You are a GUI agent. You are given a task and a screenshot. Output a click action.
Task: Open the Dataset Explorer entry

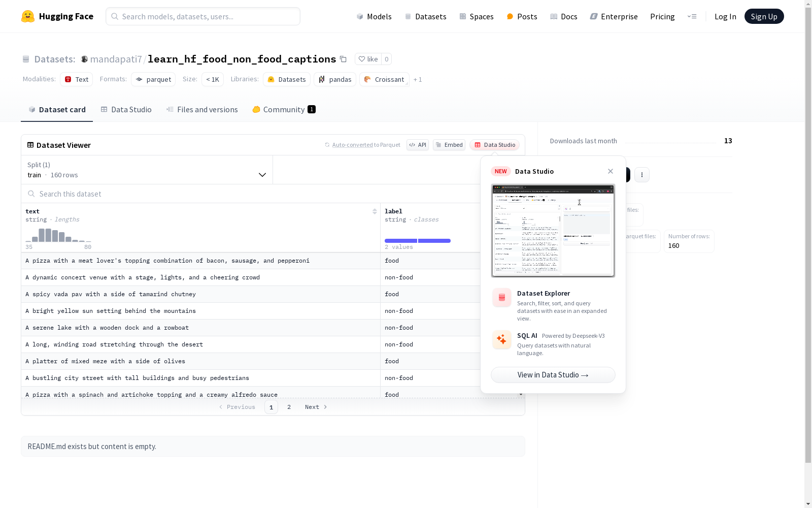pos(553,305)
